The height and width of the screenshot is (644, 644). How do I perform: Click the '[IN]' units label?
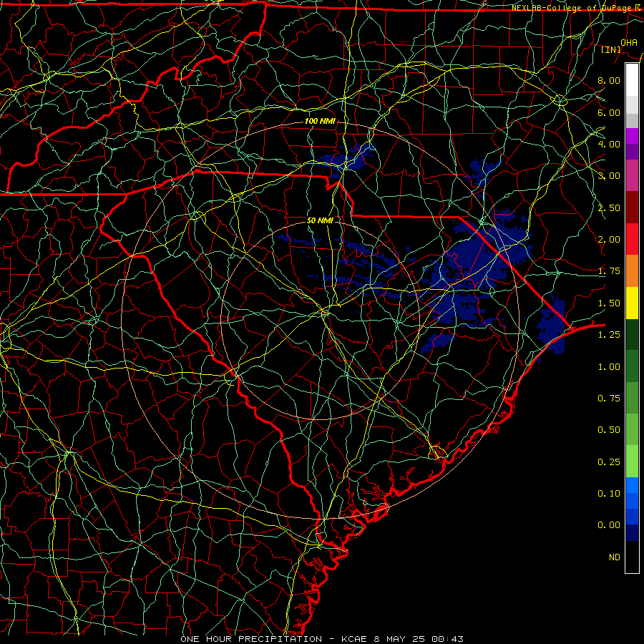(x=611, y=49)
